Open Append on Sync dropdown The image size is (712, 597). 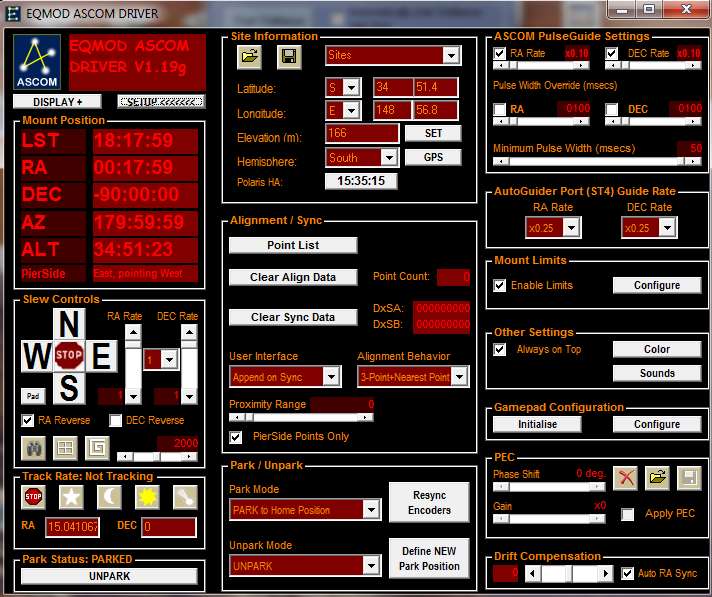pos(331,377)
